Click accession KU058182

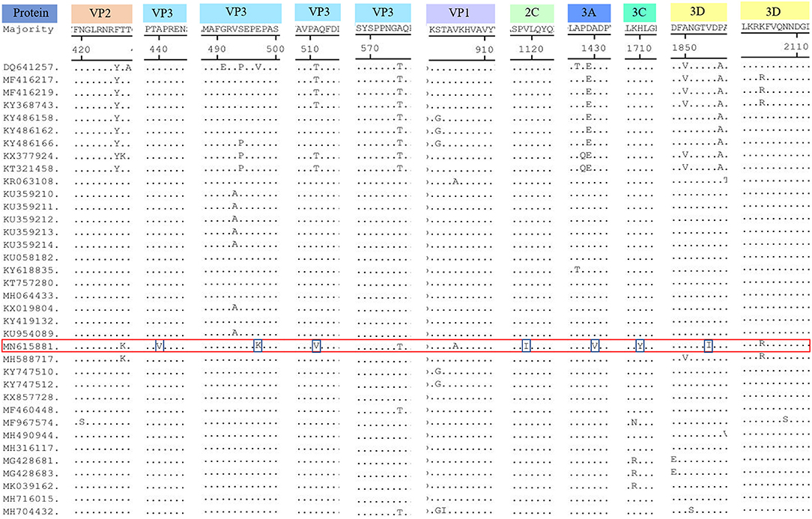pyautogui.click(x=31, y=258)
